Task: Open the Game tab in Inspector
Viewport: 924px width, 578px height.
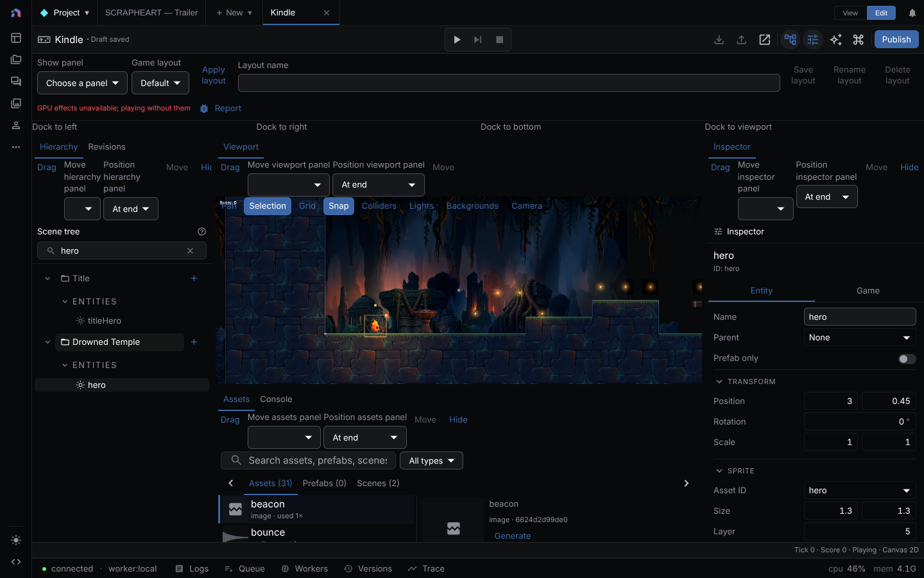Action: (868, 291)
